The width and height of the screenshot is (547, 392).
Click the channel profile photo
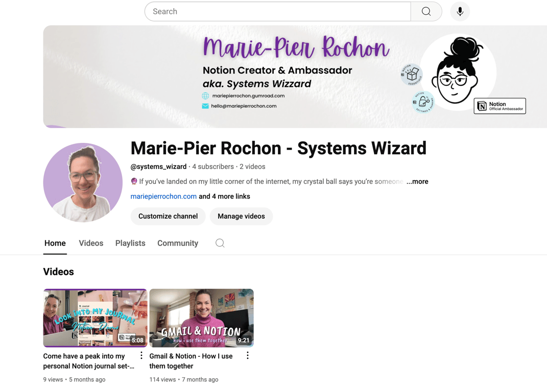83,182
